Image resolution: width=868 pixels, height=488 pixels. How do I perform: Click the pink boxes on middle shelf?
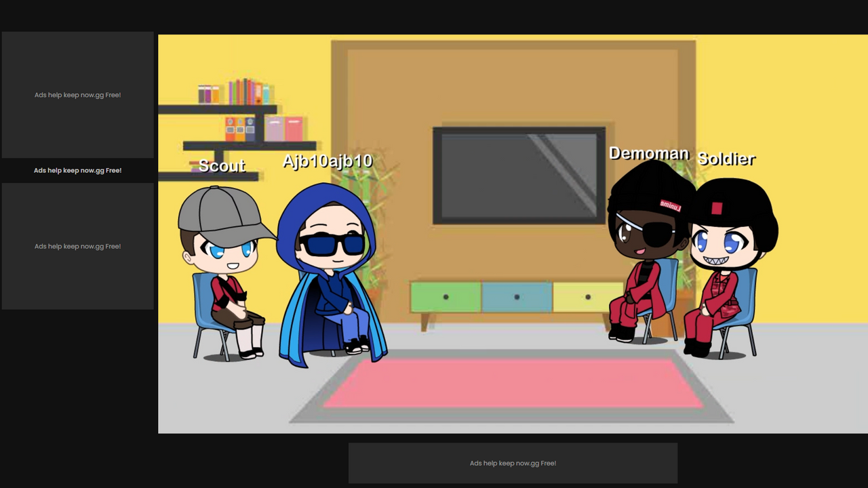pyautogui.click(x=283, y=129)
